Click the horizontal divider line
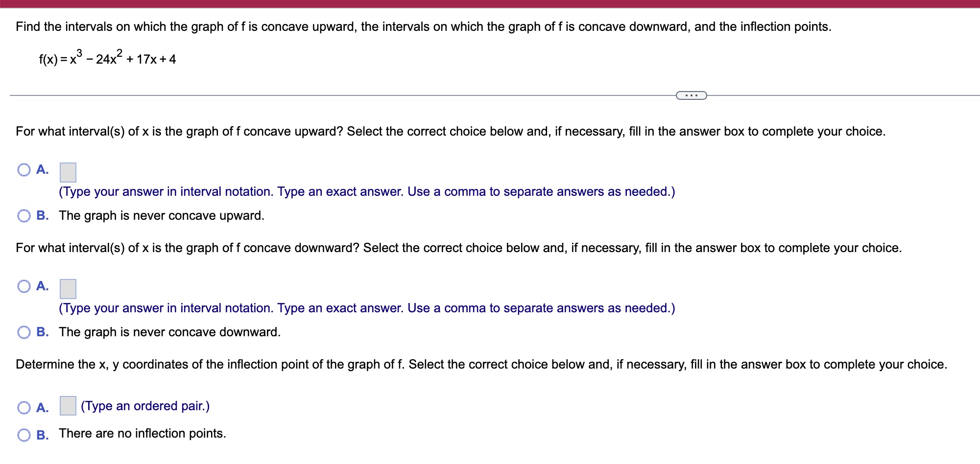This screenshot has height=464, width=980. click(x=343, y=95)
